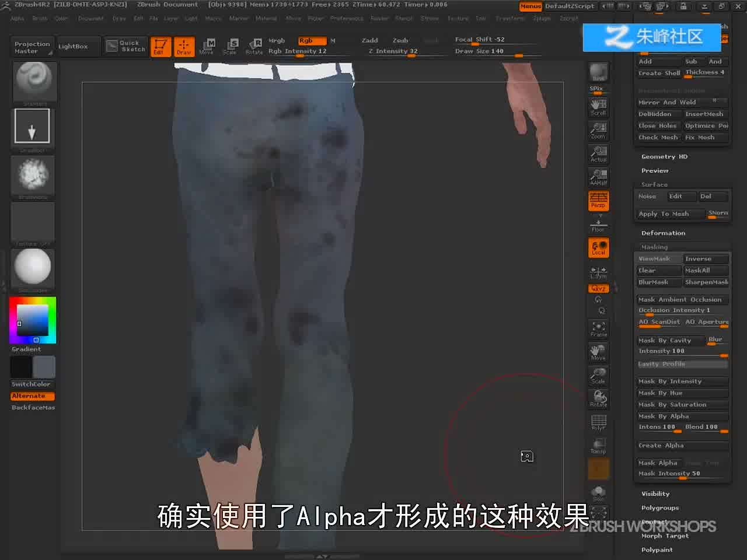Click the AAHalf icon
Image resolution: width=747 pixels, height=560 pixels.
[x=598, y=177]
